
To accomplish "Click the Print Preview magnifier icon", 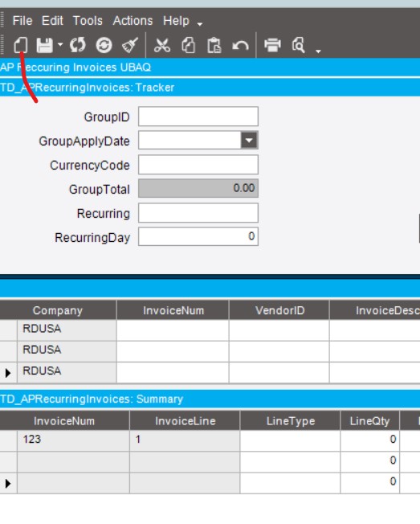I will coord(299,45).
